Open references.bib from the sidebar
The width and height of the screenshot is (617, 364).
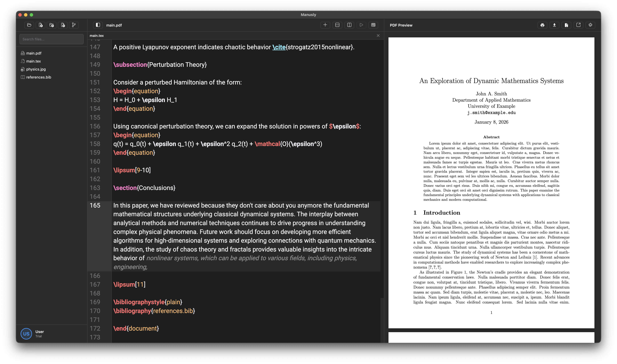pyautogui.click(x=39, y=77)
